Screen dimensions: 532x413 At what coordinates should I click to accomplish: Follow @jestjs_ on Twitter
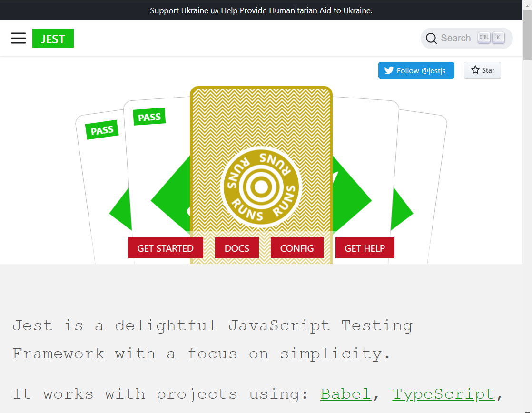(416, 70)
